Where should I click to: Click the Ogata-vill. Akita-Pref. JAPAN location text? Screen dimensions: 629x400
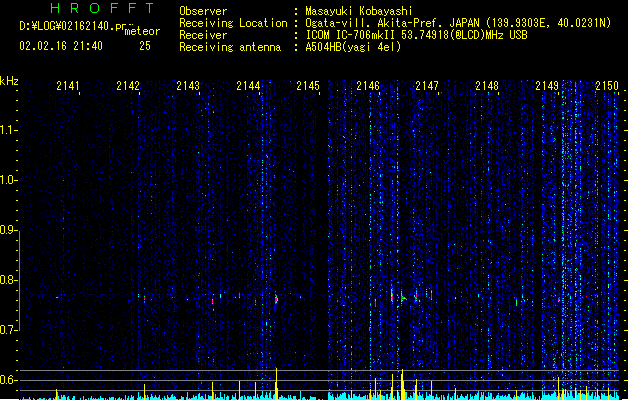[x=458, y=23]
